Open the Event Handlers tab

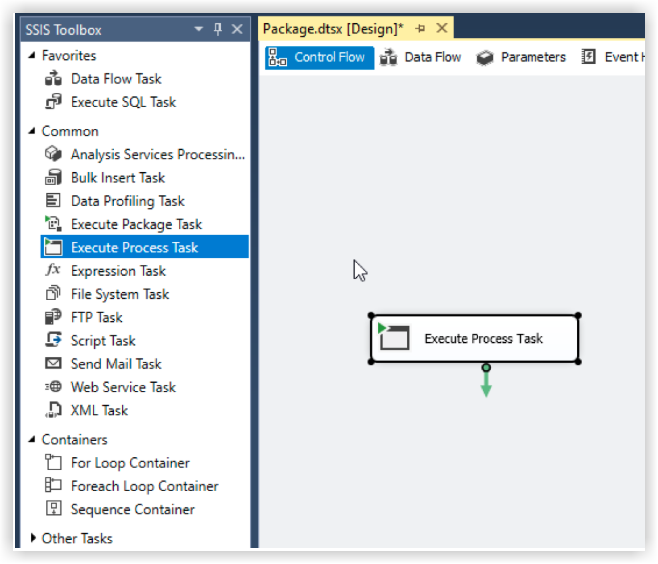point(613,57)
